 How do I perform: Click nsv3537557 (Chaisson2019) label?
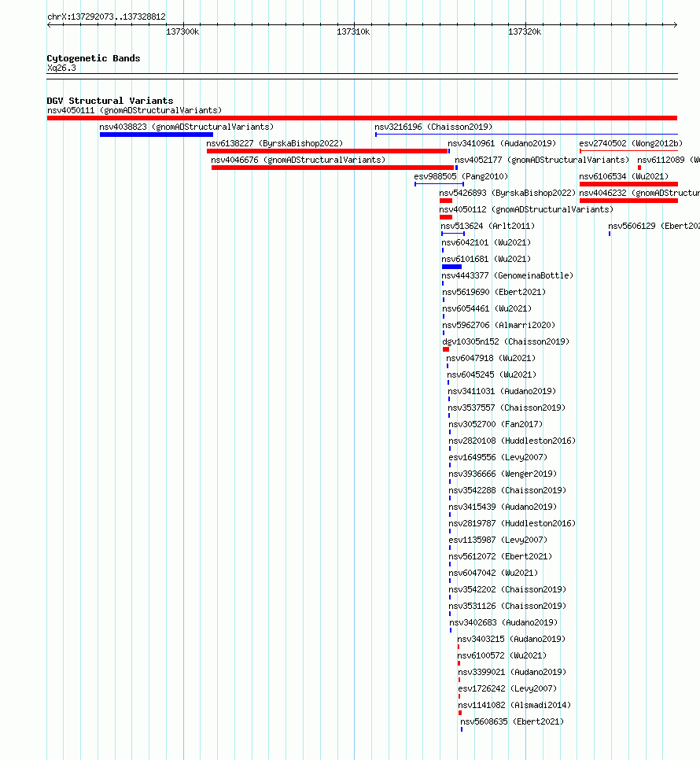pyautogui.click(x=507, y=408)
